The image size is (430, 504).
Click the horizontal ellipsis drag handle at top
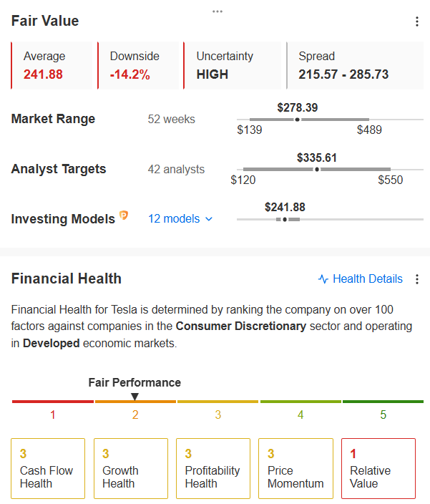(x=218, y=11)
